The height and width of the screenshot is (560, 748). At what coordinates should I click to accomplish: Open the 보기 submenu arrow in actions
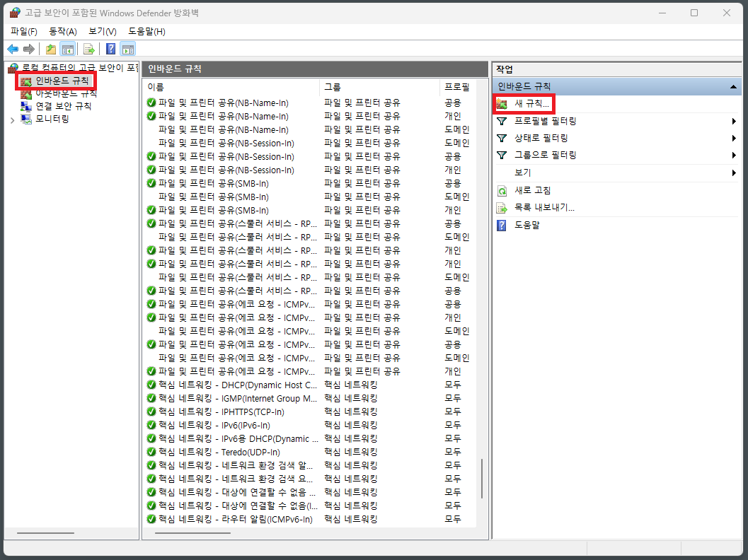pyautogui.click(x=734, y=173)
